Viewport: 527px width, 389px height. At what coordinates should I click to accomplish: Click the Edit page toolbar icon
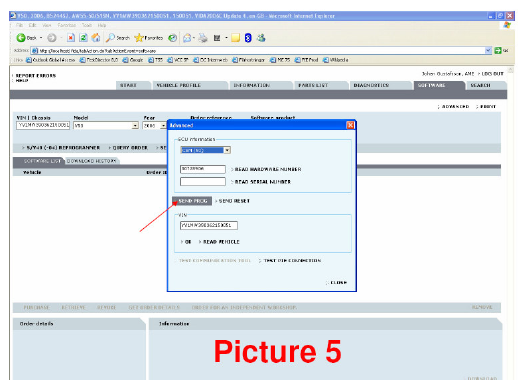click(217, 38)
